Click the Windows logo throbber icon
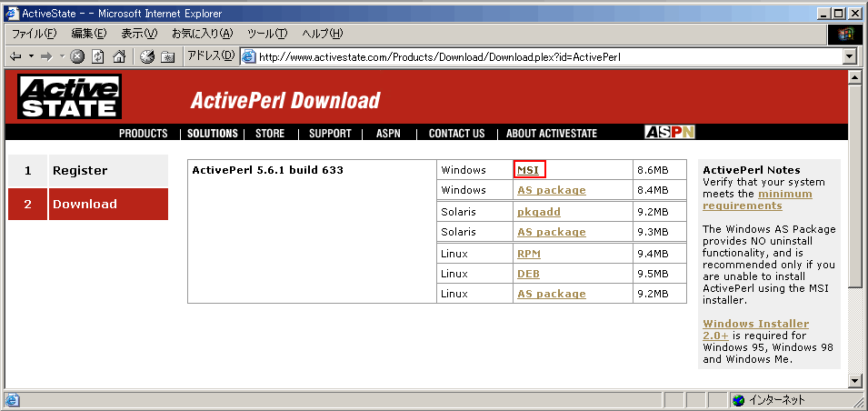868x411 pixels. tap(846, 35)
